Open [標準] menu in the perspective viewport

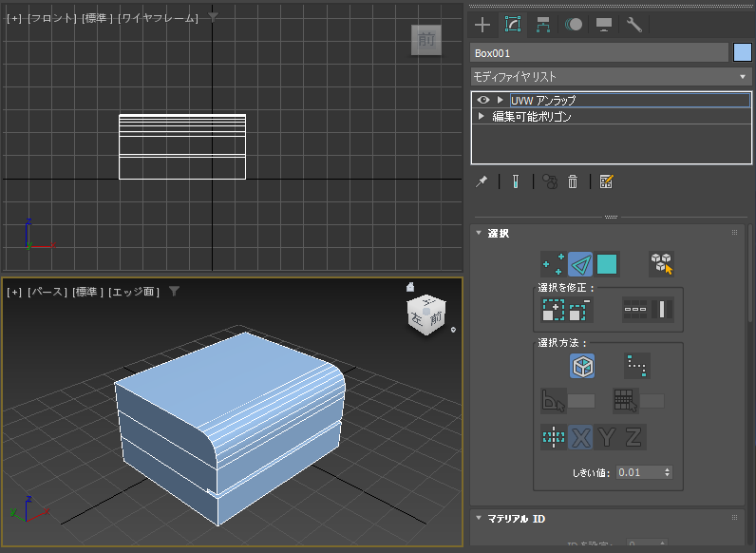tap(87, 292)
